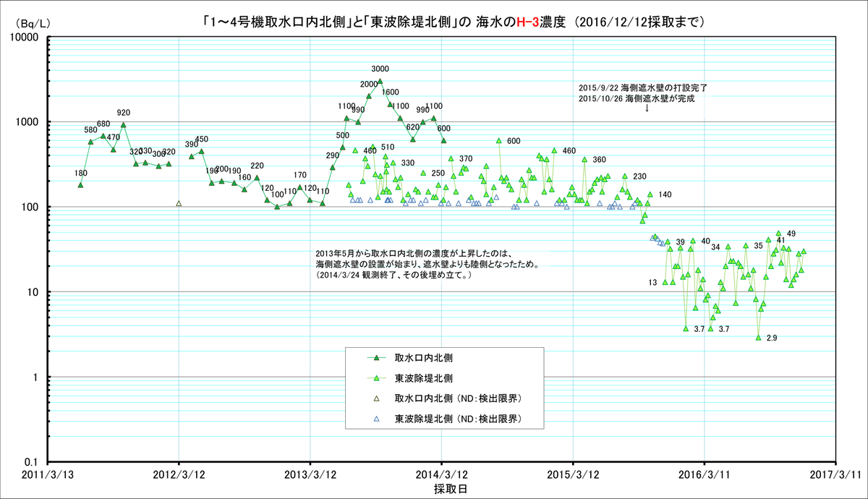This screenshot has width=868, height=499.
Task: Click the 34 data label
Action: (715, 247)
